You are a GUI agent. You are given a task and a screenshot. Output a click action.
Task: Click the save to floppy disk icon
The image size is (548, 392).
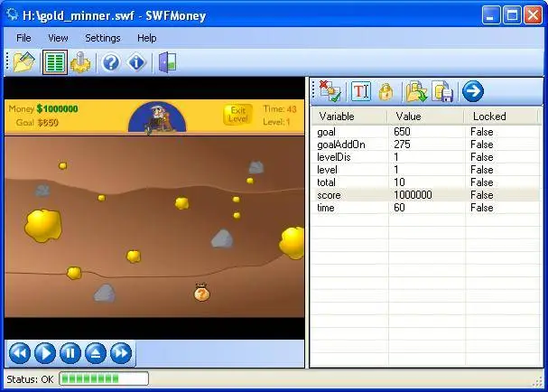[x=442, y=91]
